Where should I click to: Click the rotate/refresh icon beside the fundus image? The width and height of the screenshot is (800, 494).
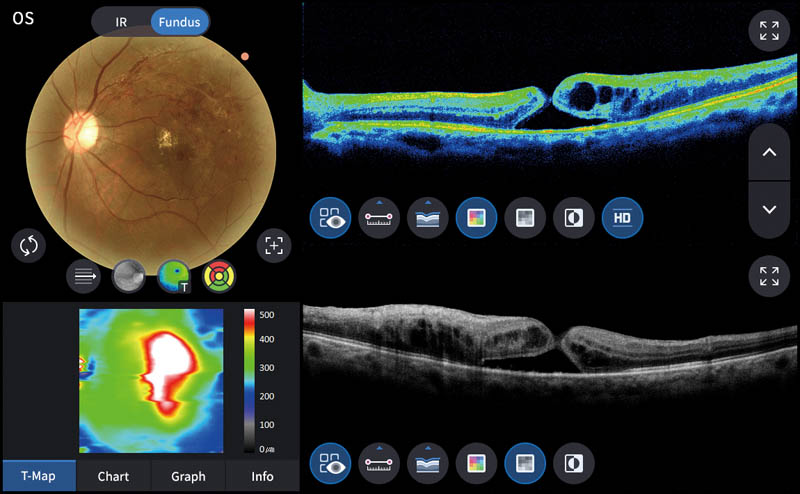pyautogui.click(x=28, y=246)
